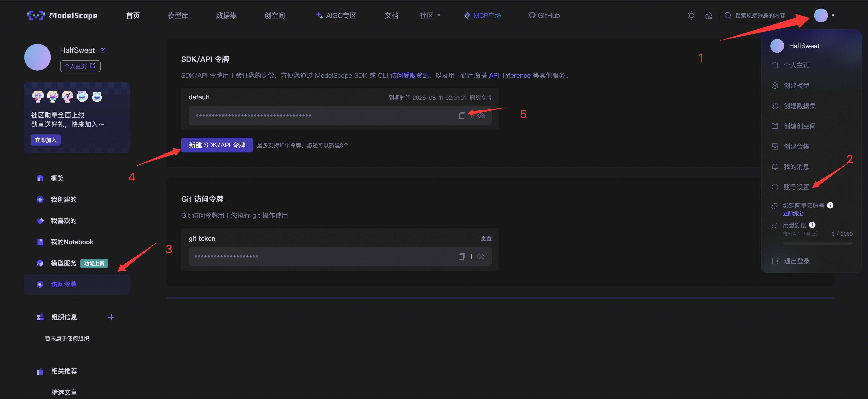Click the HalfSweet avatar in dropdown panel
This screenshot has width=868, height=399.
pyautogui.click(x=777, y=46)
